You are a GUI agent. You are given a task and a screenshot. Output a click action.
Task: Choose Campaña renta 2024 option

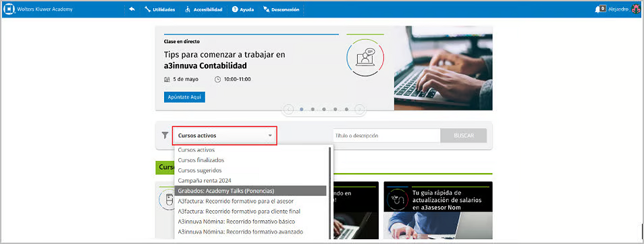click(250, 180)
